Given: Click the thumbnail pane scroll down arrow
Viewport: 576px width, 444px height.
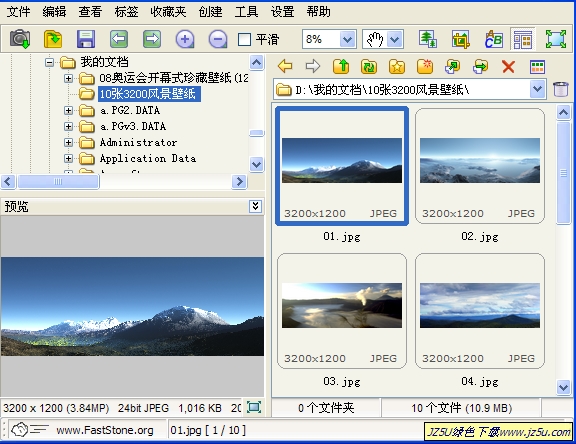Looking at the screenshot, I should click(563, 387).
